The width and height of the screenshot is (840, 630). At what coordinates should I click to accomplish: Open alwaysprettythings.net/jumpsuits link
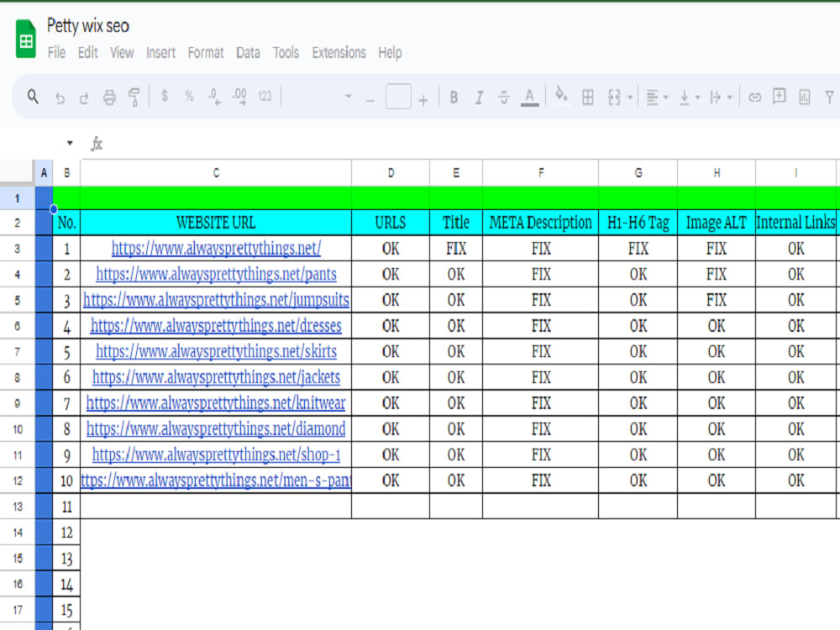tap(216, 300)
